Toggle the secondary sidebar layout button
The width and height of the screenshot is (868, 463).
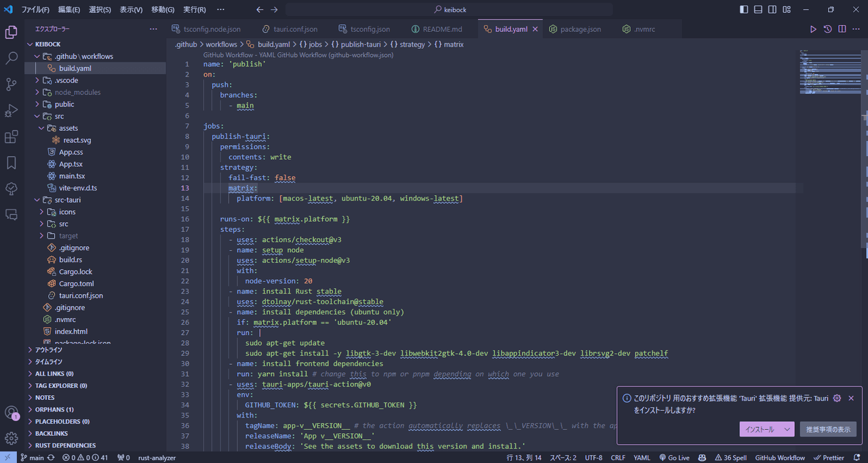pos(774,9)
